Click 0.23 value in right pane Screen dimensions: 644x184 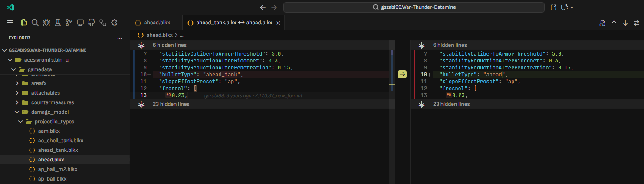[x=460, y=95]
